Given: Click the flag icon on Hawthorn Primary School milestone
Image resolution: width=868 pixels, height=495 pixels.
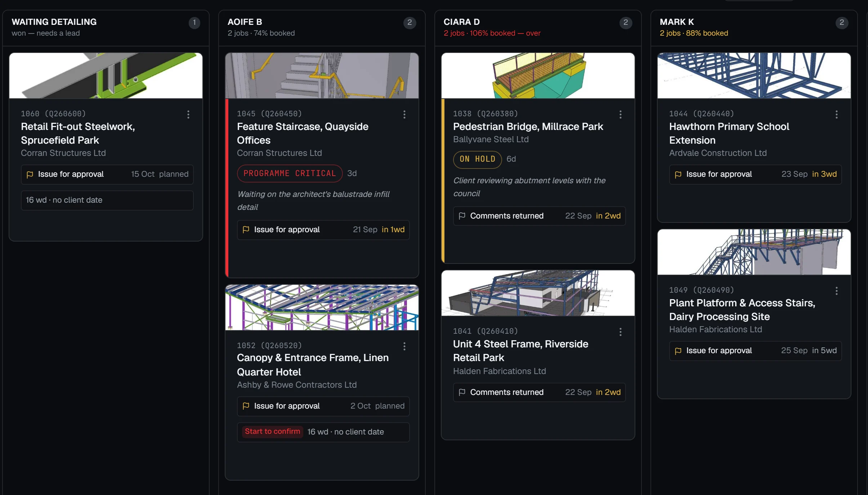Looking at the screenshot, I should pos(678,175).
